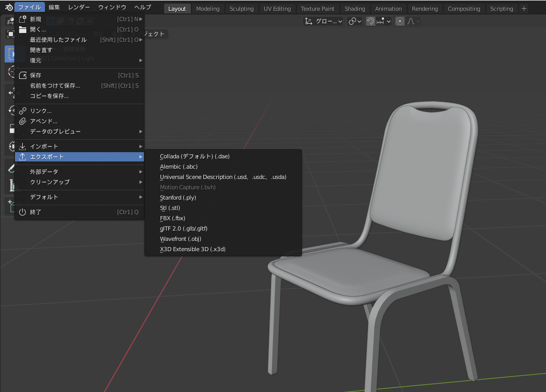This screenshot has width=546, height=392.
Task: Click the power icon beside 終了
Action: click(23, 211)
